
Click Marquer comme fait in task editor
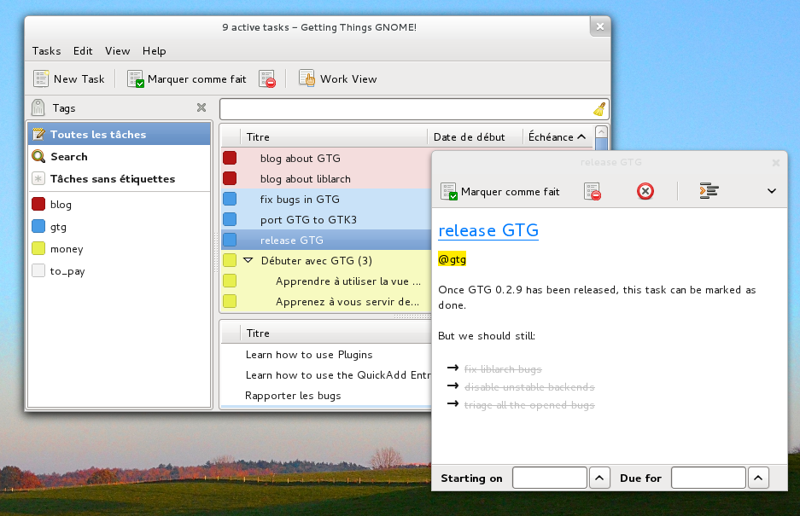tap(500, 191)
